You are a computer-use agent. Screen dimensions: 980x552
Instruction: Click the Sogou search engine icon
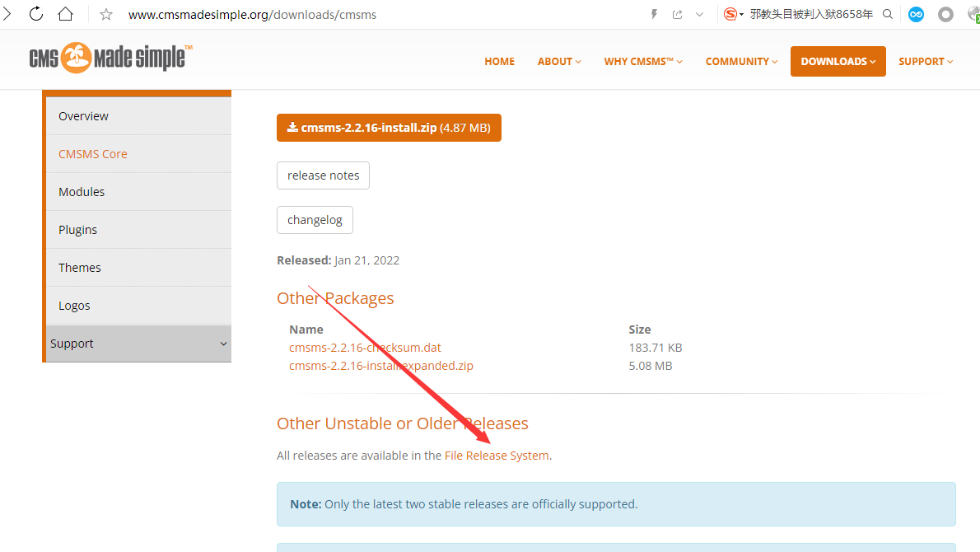pos(730,14)
